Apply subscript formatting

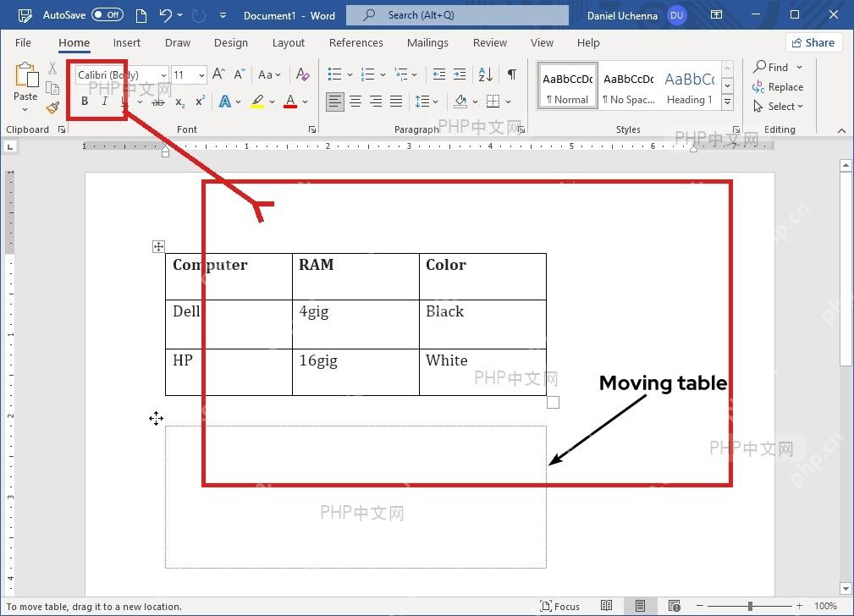pos(179,102)
